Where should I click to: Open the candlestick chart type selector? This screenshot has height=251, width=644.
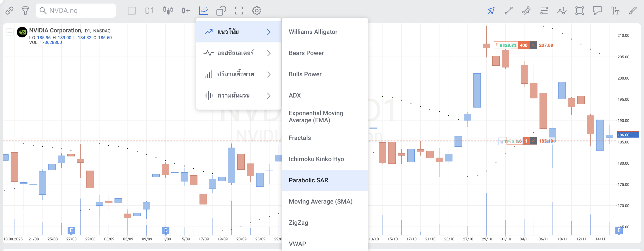click(168, 11)
